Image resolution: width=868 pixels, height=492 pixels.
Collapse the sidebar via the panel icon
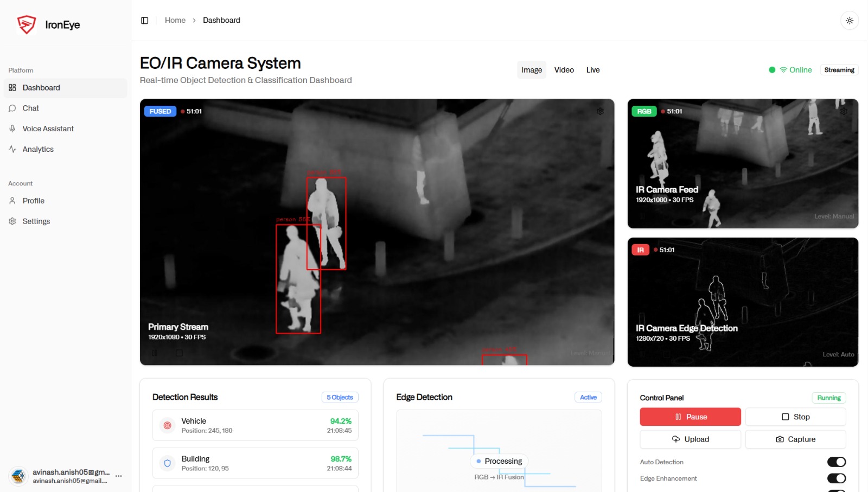click(144, 20)
